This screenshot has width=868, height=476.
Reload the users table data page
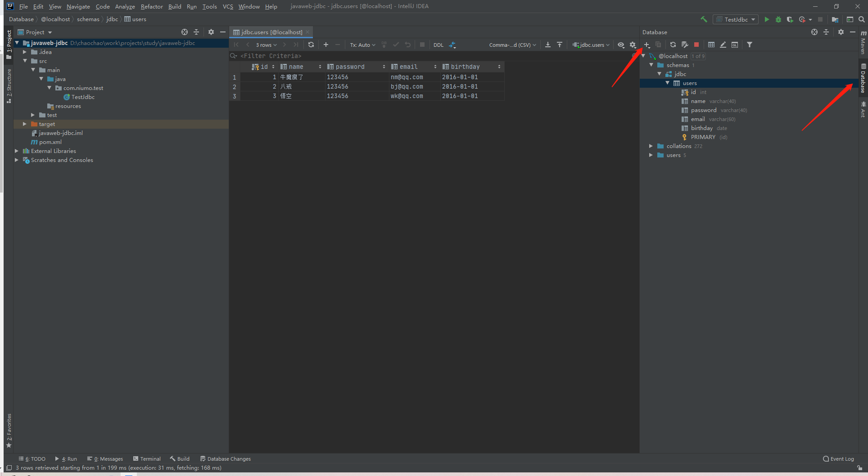[311, 45]
